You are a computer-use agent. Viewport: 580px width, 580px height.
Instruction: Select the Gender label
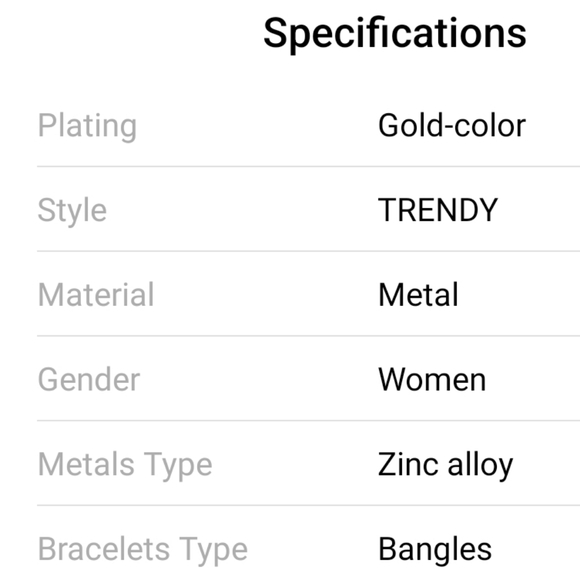89,380
